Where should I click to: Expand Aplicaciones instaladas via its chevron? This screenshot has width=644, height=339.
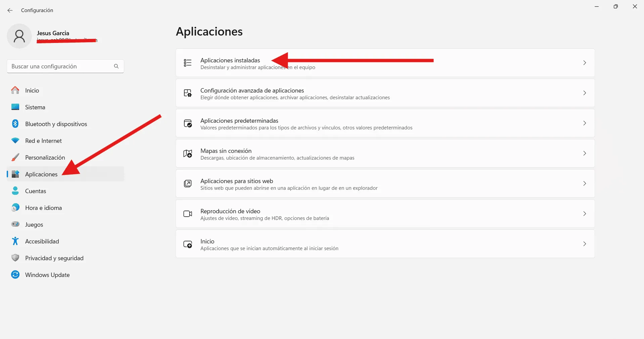click(584, 63)
